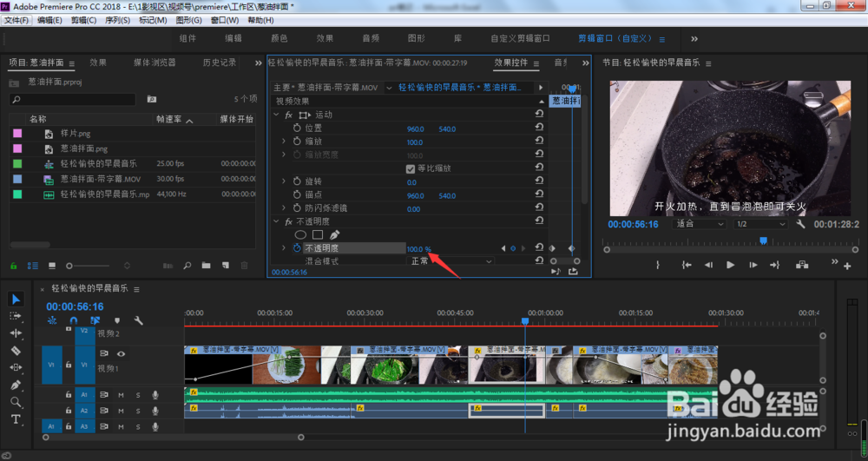Toggle motion effect fx switch

click(x=288, y=115)
